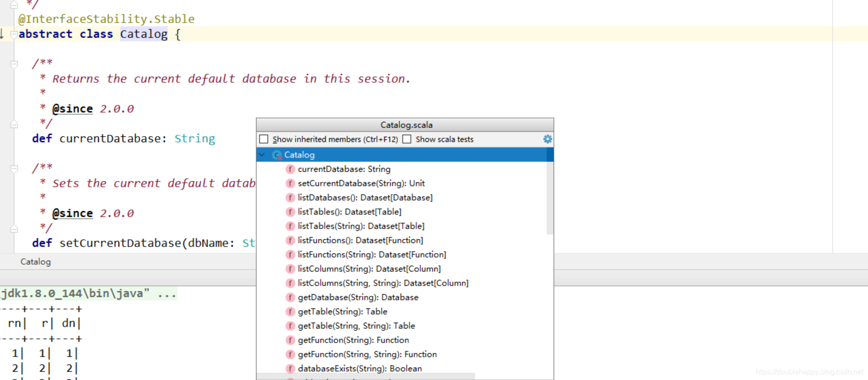Fold marker at setCurrentDatabase doc comment end
This screenshot has width=868, height=380.
click(x=14, y=228)
